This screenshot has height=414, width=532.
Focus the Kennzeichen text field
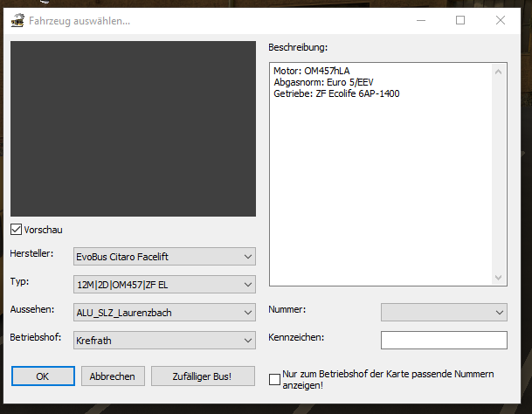pyautogui.click(x=444, y=340)
